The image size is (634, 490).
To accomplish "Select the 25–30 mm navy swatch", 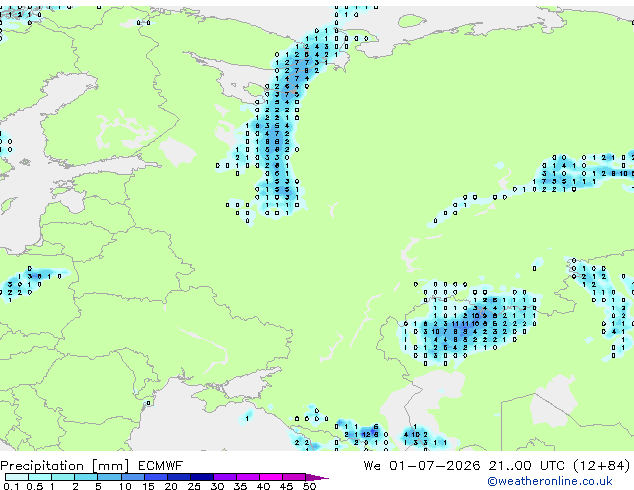I will [x=201, y=477].
